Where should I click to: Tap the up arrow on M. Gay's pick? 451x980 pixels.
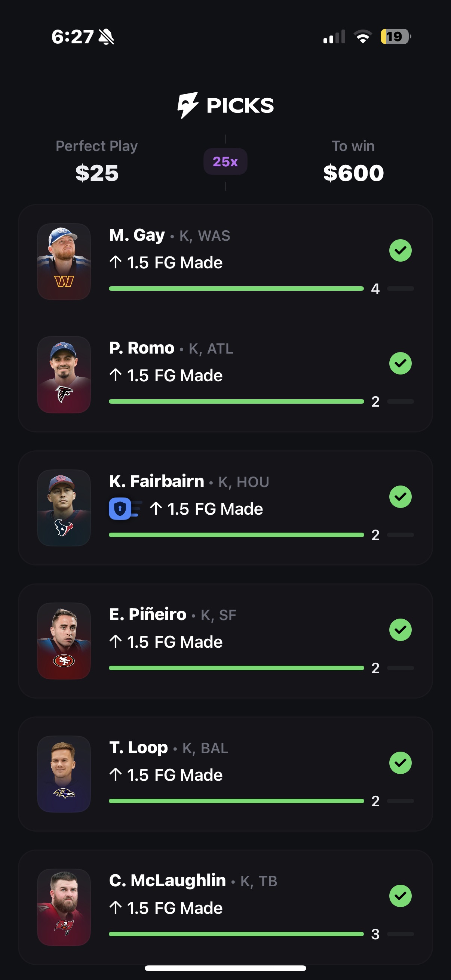tap(115, 262)
